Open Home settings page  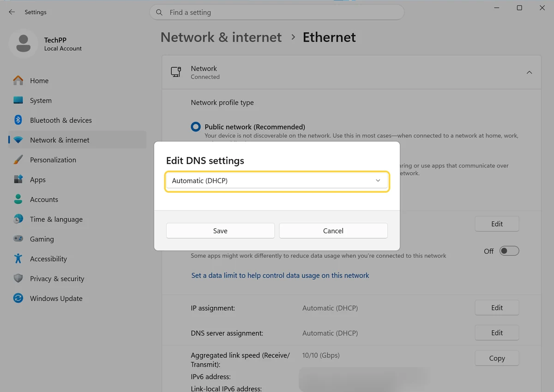39,81
